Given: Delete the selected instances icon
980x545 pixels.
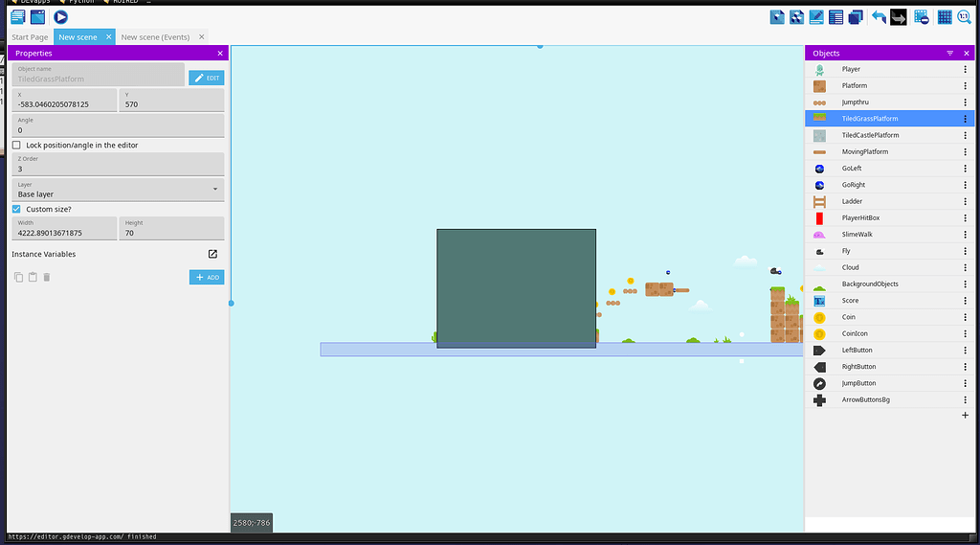Looking at the screenshot, I should tap(922, 17).
